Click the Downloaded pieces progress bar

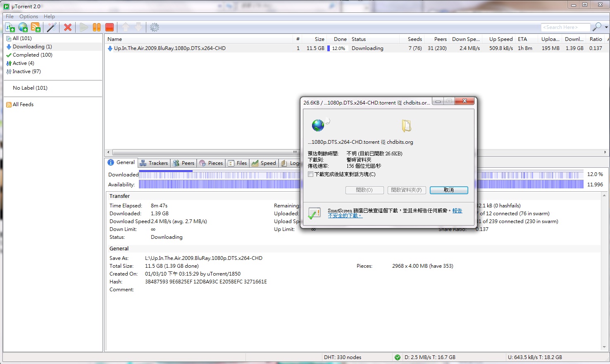(219, 175)
